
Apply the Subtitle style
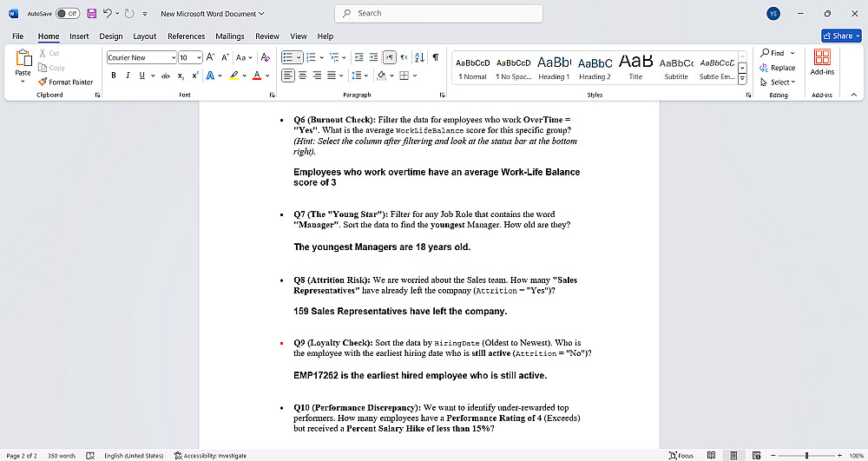(x=676, y=68)
